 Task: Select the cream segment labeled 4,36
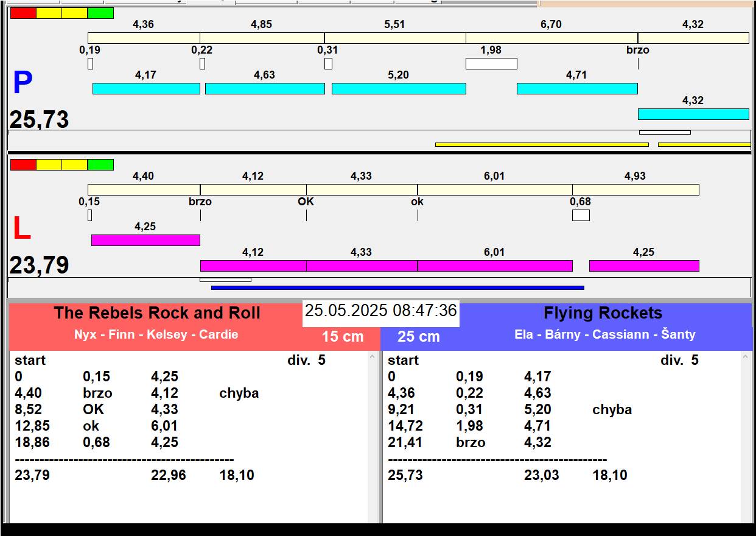click(x=144, y=38)
